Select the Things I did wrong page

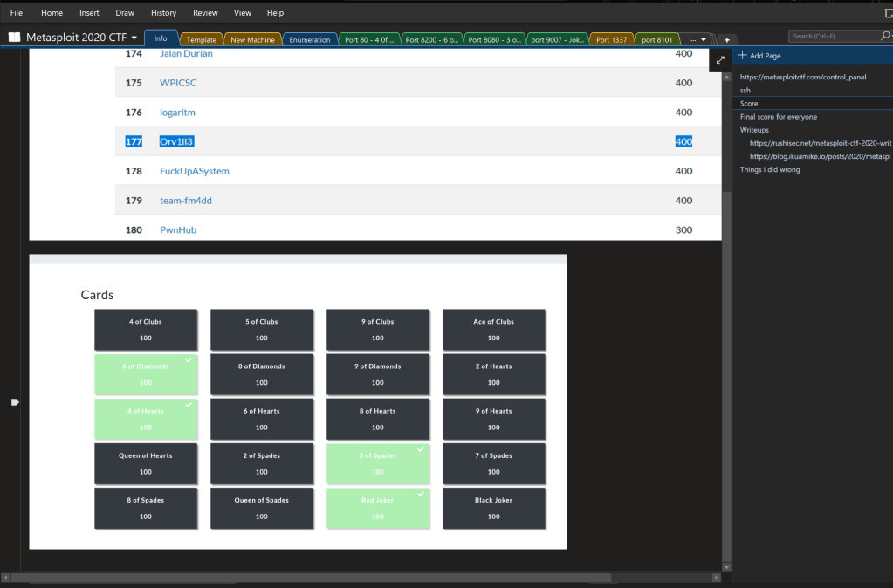tap(770, 169)
